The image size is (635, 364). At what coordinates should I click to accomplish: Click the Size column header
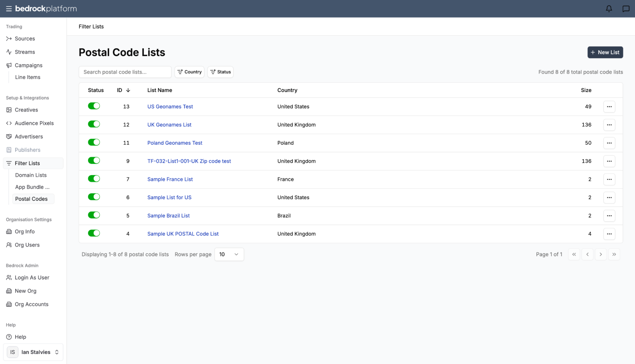[586, 90]
